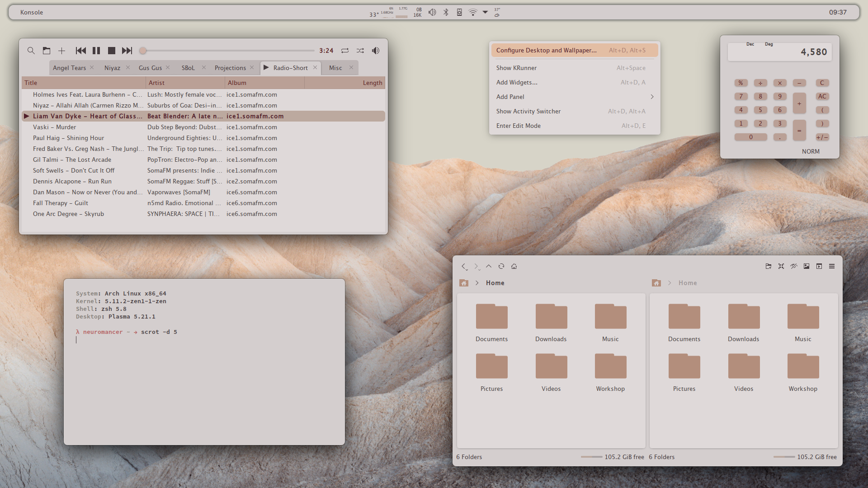
Task: Click the playback seek slider track
Action: click(228, 51)
